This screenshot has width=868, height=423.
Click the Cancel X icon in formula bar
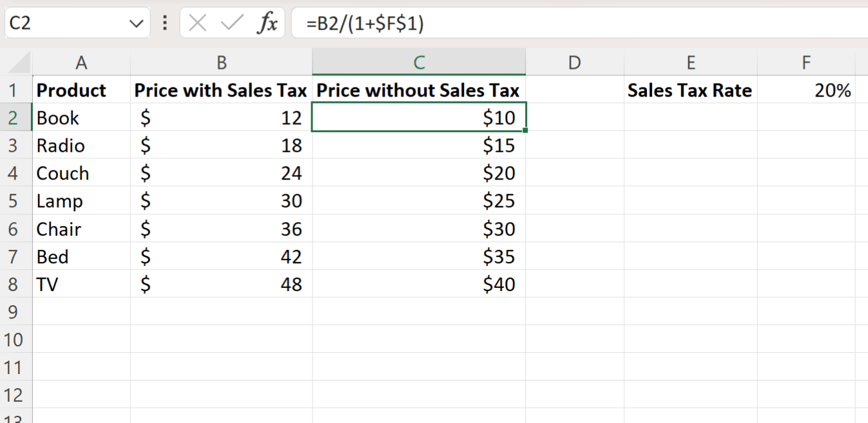point(198,24)
